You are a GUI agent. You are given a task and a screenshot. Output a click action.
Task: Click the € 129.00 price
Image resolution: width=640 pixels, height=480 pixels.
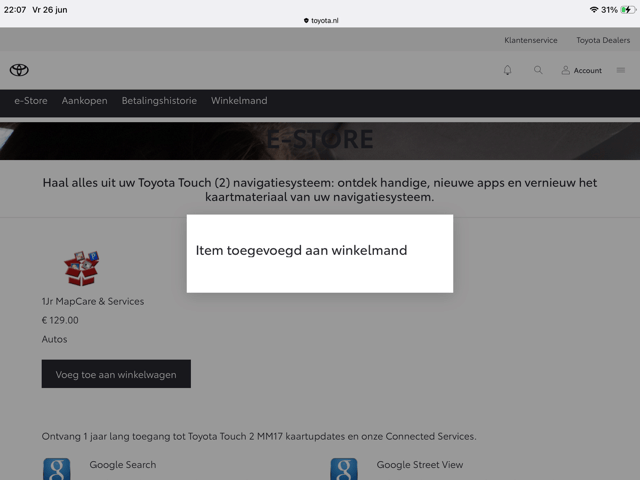[x=60, y=320]
